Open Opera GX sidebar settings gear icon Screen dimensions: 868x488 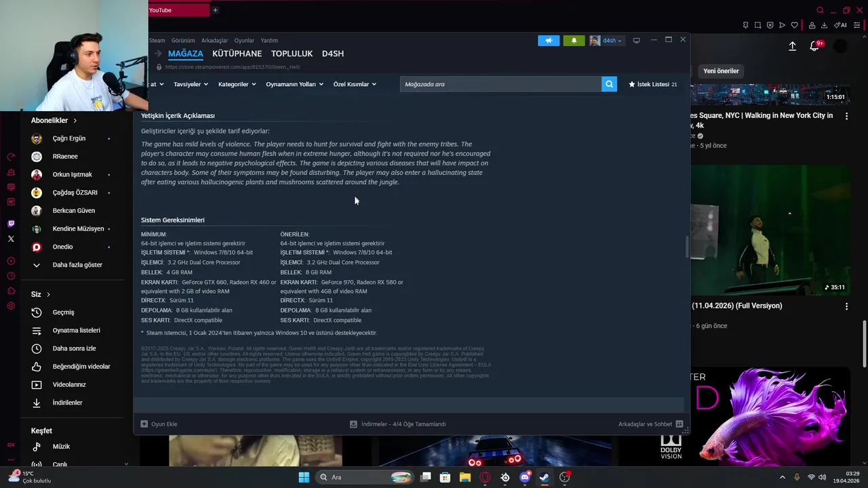click(x=11, y=306)
